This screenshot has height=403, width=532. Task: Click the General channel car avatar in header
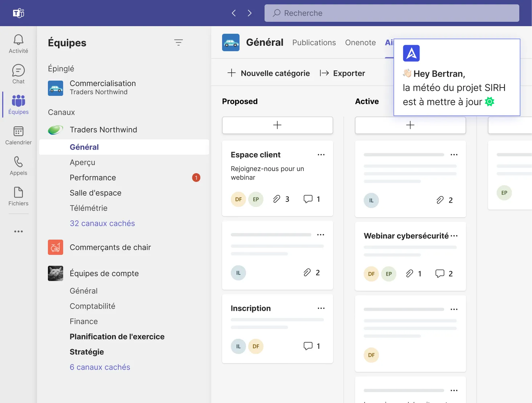point(231,42)
